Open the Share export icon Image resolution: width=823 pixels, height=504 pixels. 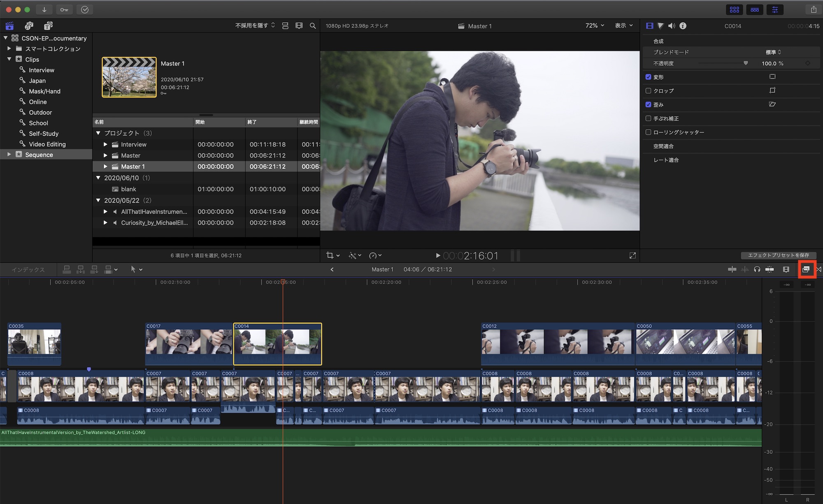[x=813, y=9]
